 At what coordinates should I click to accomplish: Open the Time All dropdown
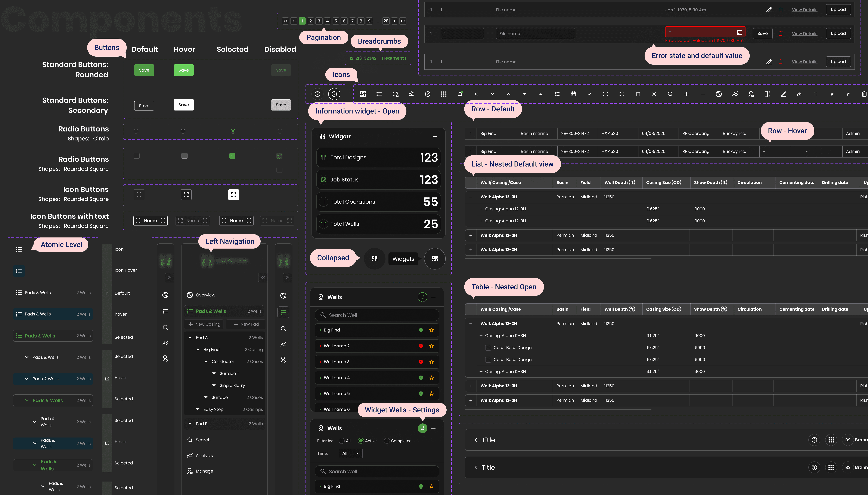351,454
